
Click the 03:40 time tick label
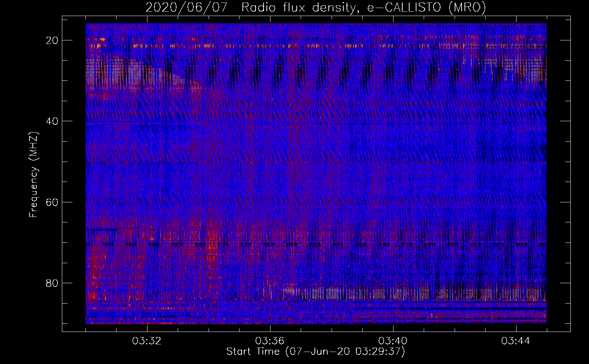coord(393,341)
